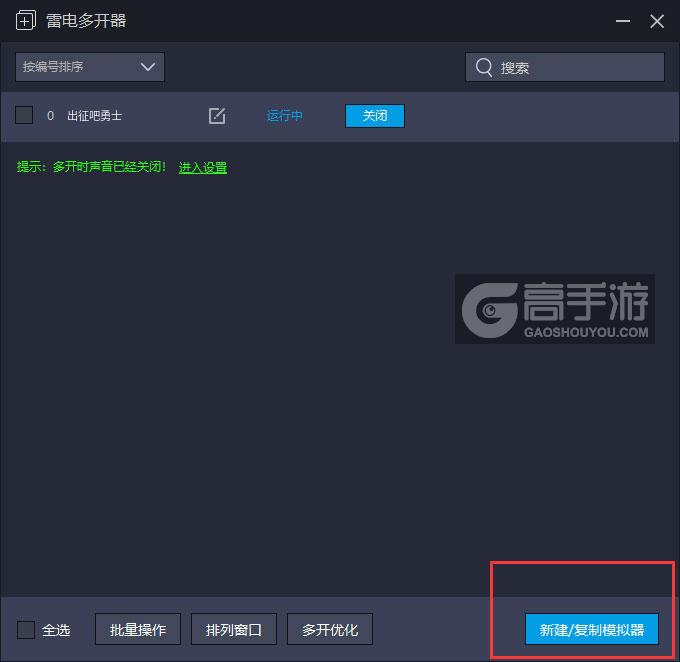This screenshot has width=680, height=662.
Task: Click the 批量操作 button
Action: coord(138,629)
